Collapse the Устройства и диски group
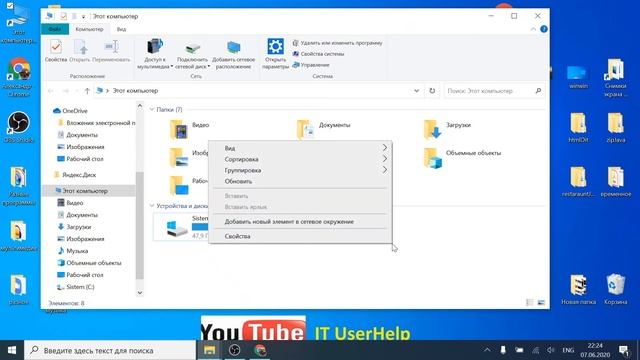 pyautogui.click(x=152, y=206)
